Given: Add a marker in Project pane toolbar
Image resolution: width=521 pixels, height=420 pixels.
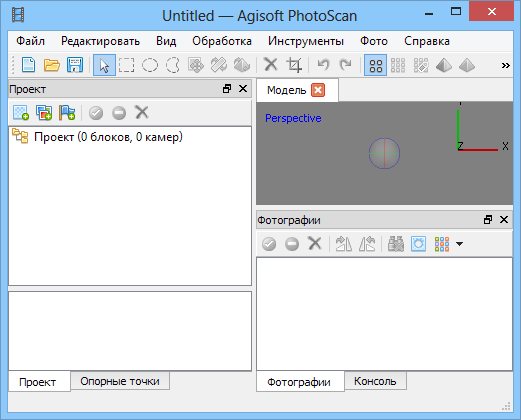Looking at the screenshot, I should [x=67, y=113].
